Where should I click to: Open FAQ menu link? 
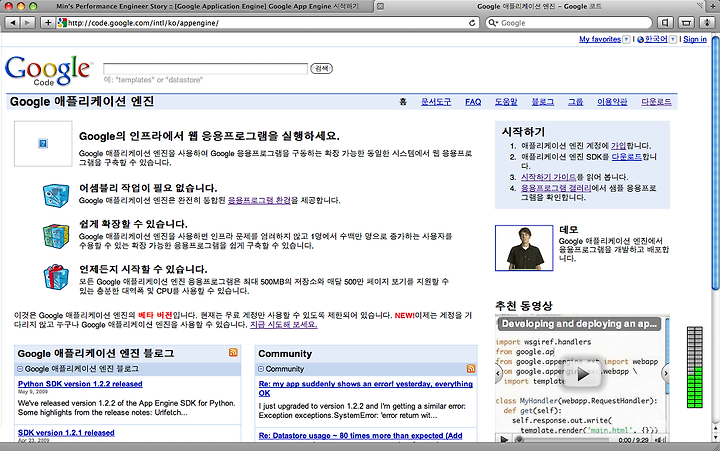(473, 102)
